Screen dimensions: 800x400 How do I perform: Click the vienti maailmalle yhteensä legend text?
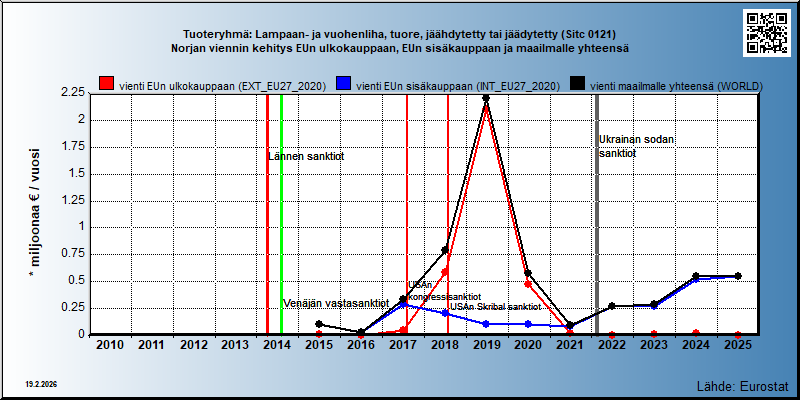coord(676,86)
